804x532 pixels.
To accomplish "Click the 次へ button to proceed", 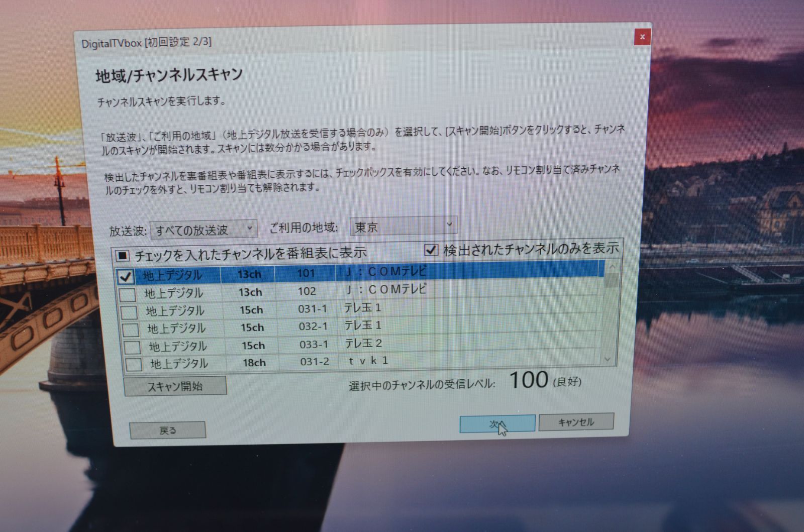I will (497, 423).
